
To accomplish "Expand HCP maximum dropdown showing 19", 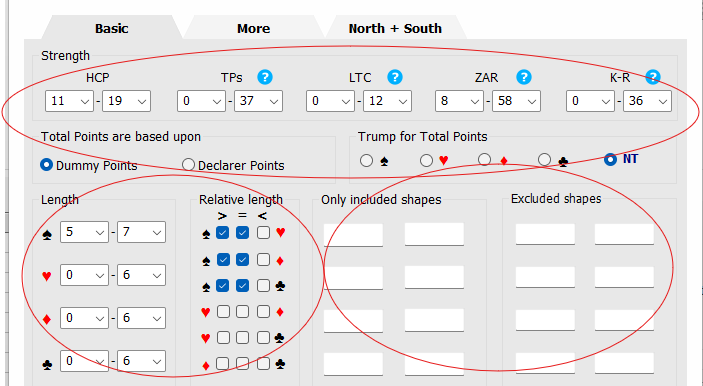I will pyautogui.click(x=126, y=101).
